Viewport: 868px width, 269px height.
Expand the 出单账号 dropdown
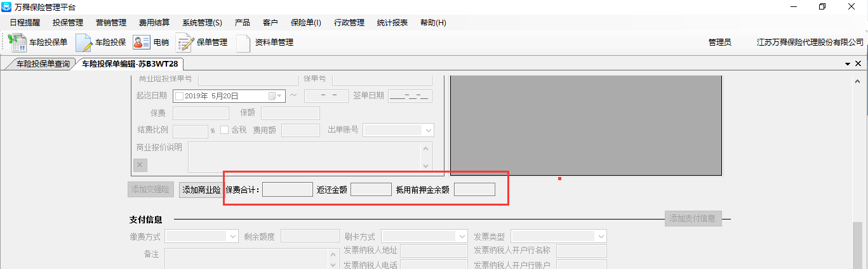429,130
